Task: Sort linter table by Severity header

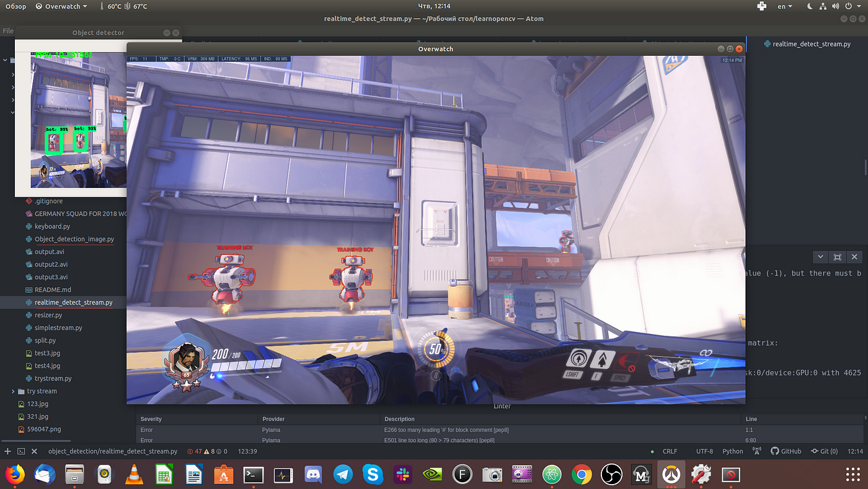Action: (151, 419)
